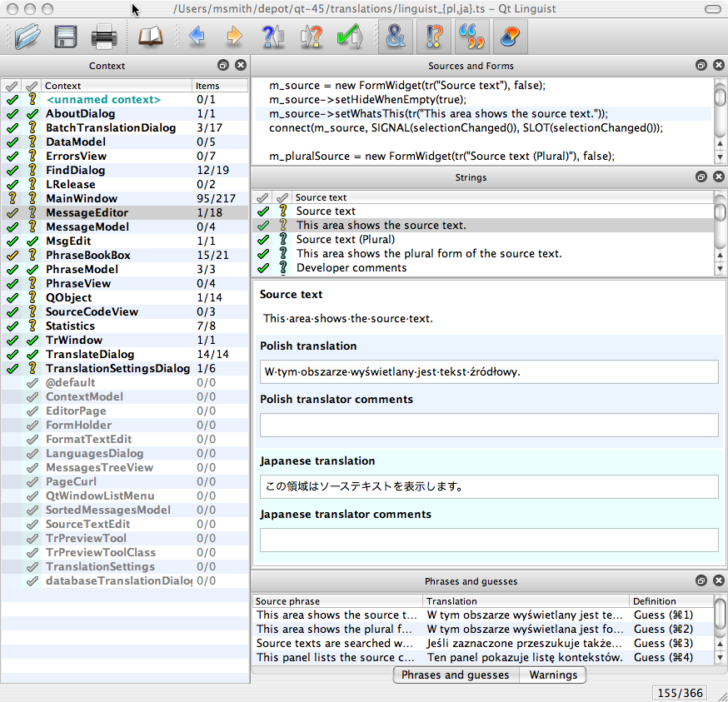Screen dimensions: 728x702
Task: Toggle the ending punctuation validation
Action: pos(434,37)
